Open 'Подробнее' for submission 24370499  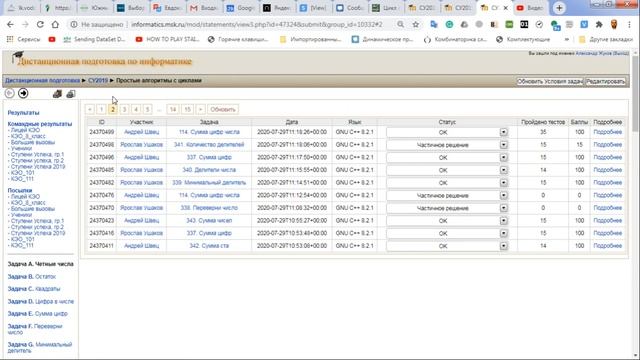point(607,132)
